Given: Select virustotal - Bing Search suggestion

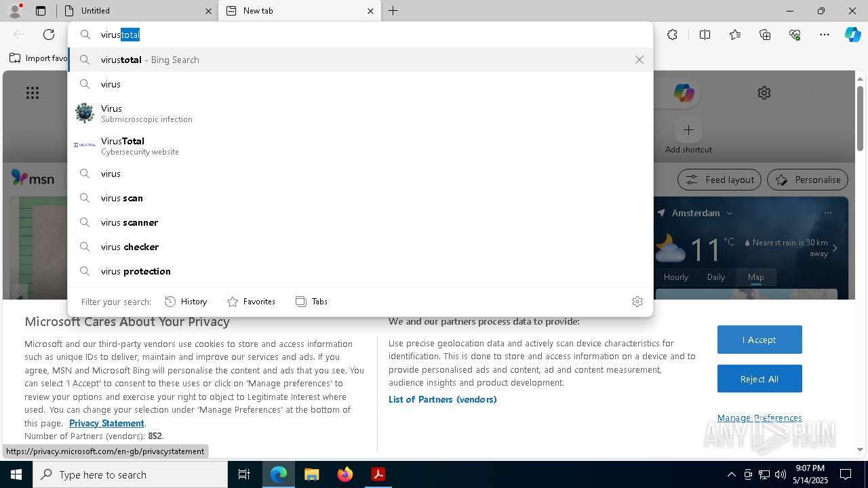Looking at the screenshot, I should point(361,60).
